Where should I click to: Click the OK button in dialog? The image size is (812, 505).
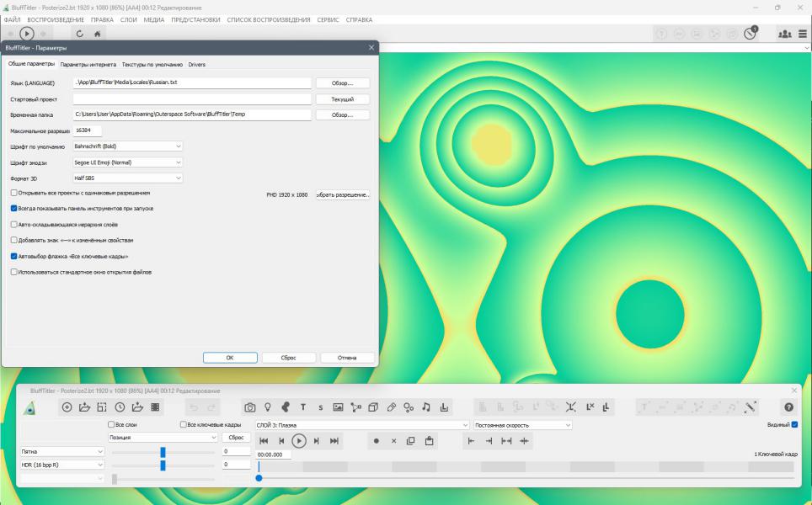pyautogui.click(x=230, y=358)
